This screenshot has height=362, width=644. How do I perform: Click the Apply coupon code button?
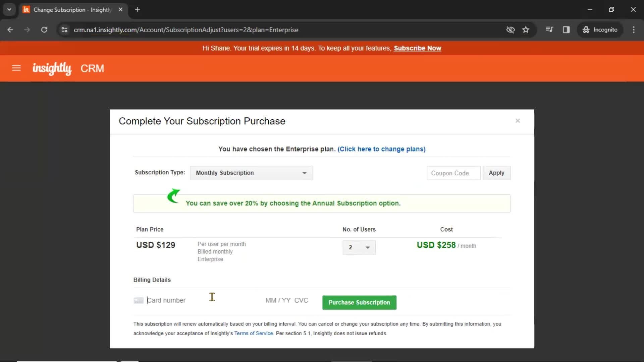tap(497, 173)
